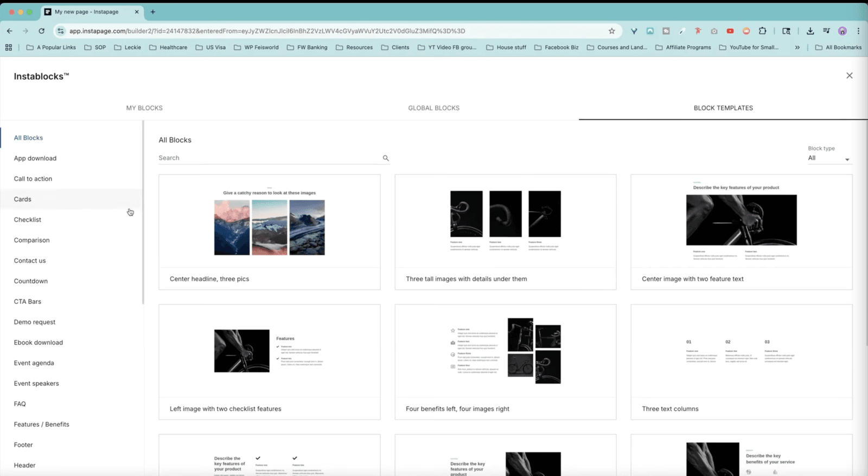Select App download category

click(x=71, y=158)
